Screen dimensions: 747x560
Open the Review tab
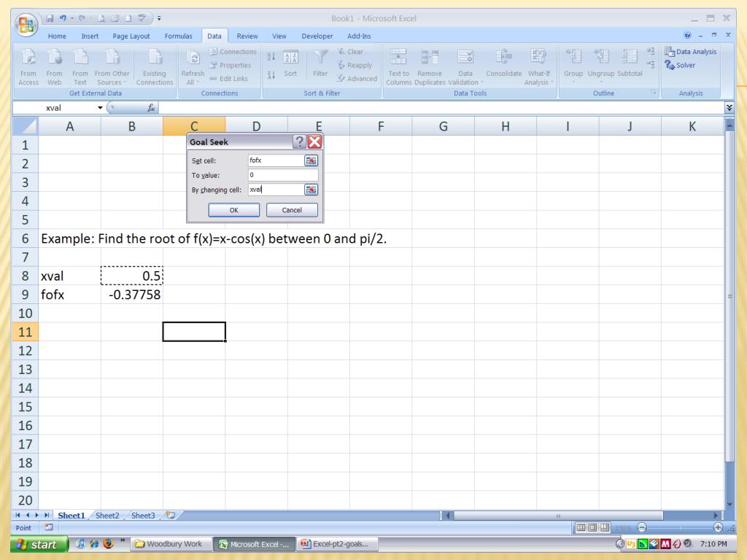pyautogui.click(x=247, y=36)
